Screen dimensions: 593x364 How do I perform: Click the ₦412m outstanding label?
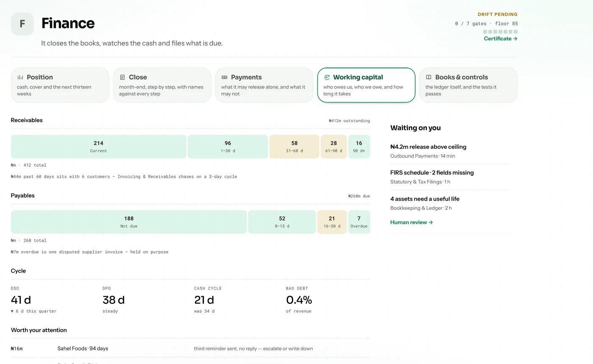coord(349,121)
